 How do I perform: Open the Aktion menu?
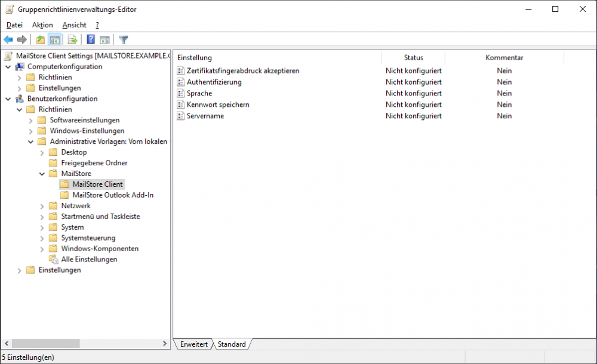point(42,24)
